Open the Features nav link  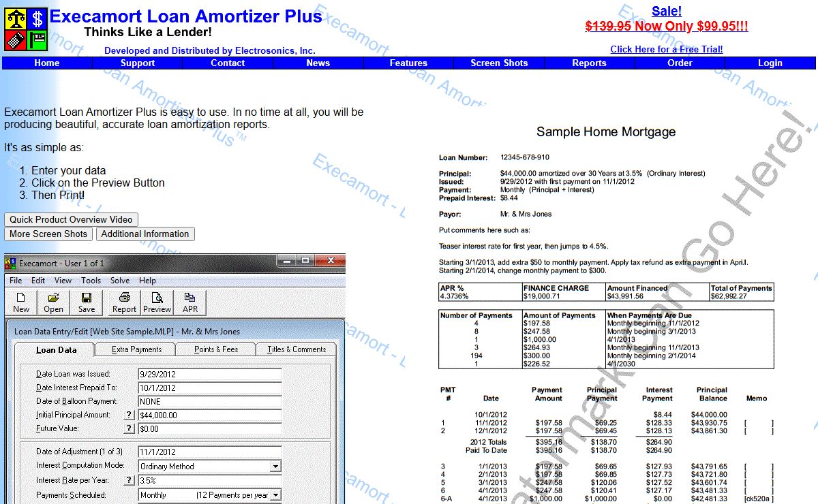pos(409,63)
